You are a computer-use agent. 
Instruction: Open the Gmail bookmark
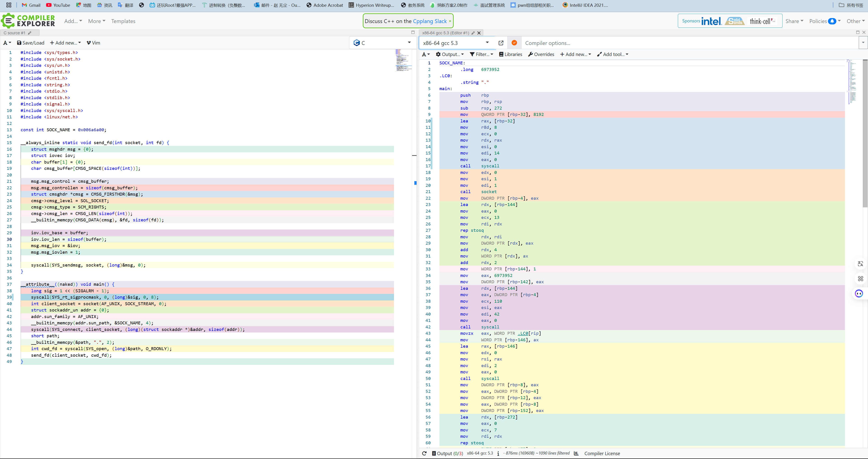(x=31, y=5)
